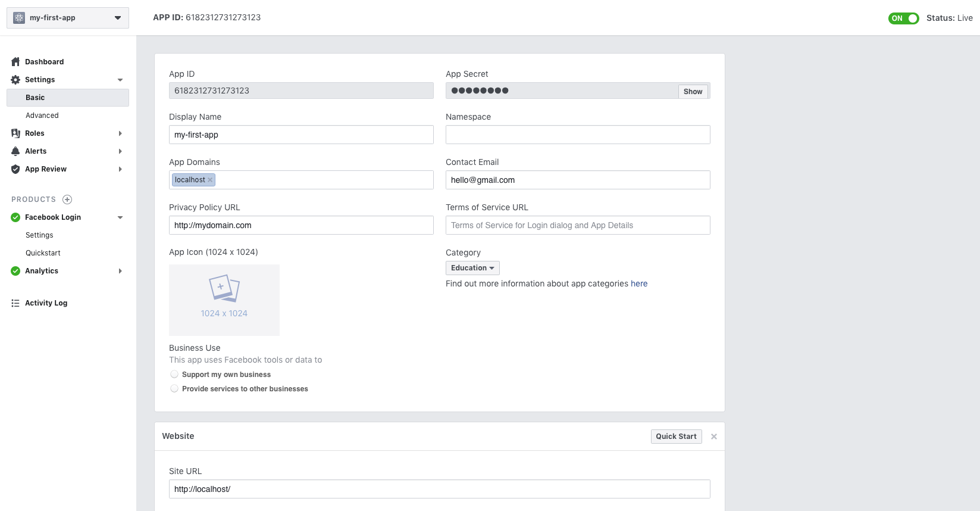Viewport: 980px width, 511px height.
Task: Click the Facebook Login green check icon
Action: (x=15, y=217)
